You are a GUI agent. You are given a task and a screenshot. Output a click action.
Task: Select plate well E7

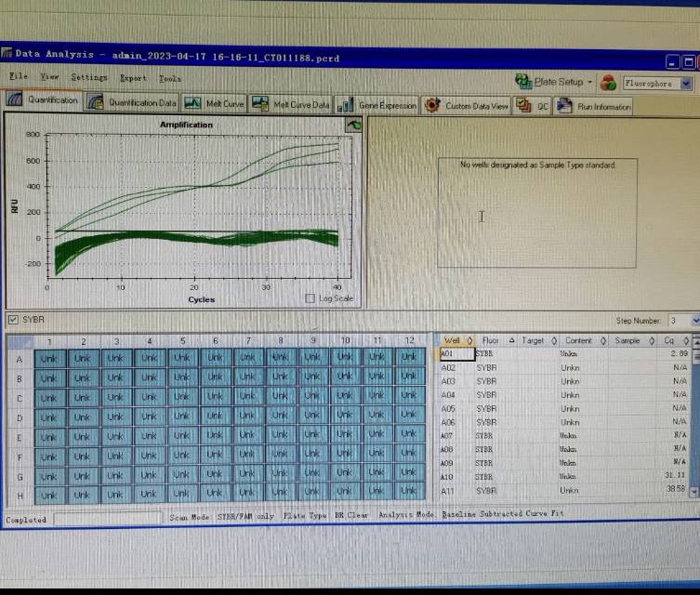(247, 434)
